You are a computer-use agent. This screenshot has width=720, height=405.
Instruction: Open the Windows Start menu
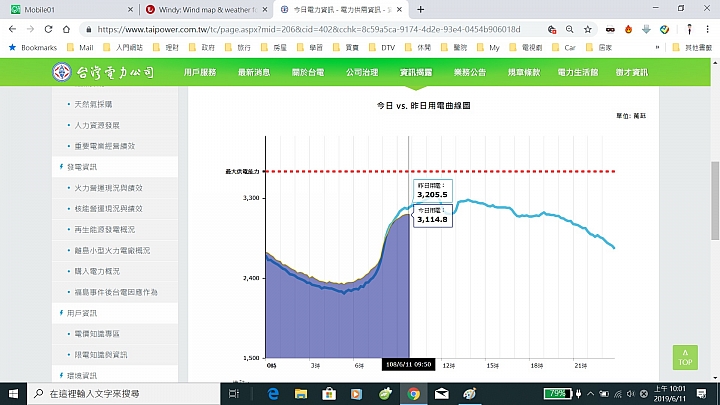pos(13,394)
